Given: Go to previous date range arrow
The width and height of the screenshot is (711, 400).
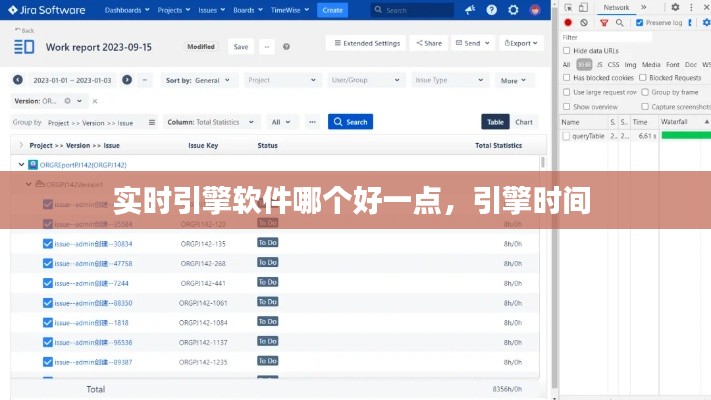Looking at the screenshot, I should coord(16,80).
